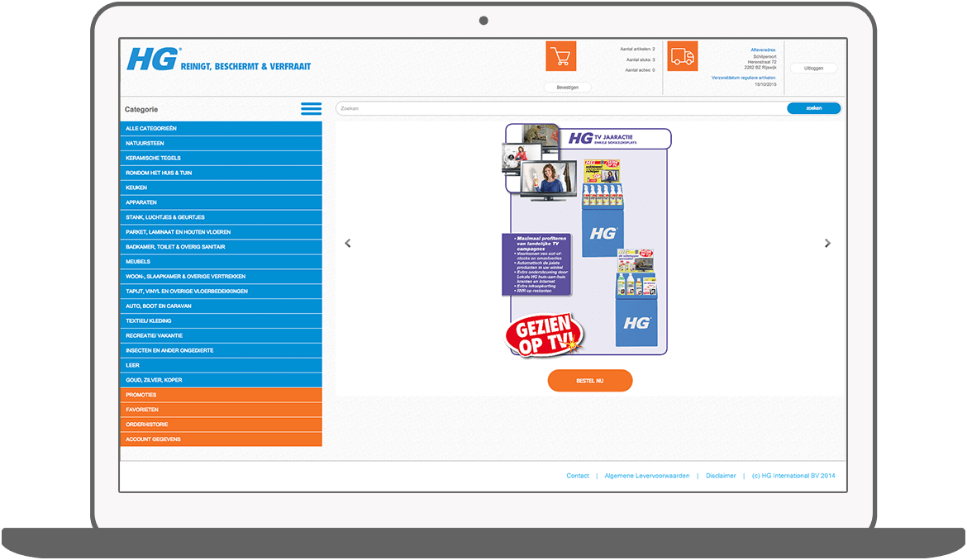Open the KERAMISCHE TEGELS category
967x560 pixels.
pos(221,159)
